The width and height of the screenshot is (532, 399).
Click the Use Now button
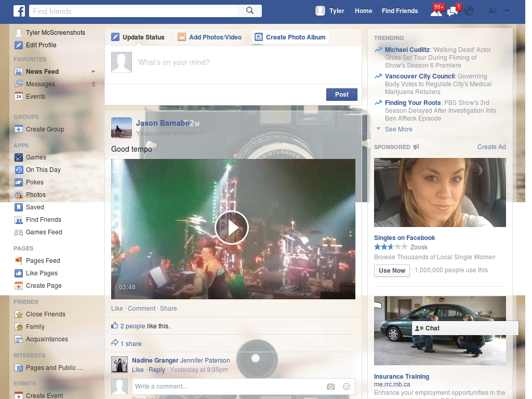pyautogui.click(x=392, y=270)
